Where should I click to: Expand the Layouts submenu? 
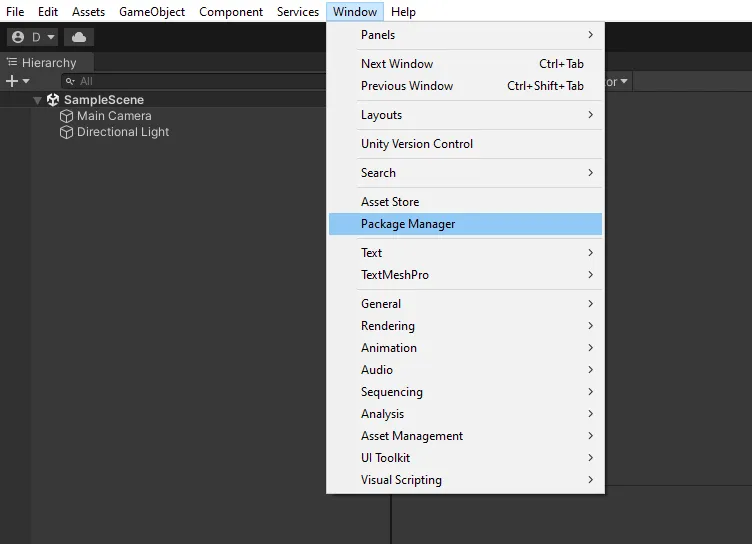(465, 115)
